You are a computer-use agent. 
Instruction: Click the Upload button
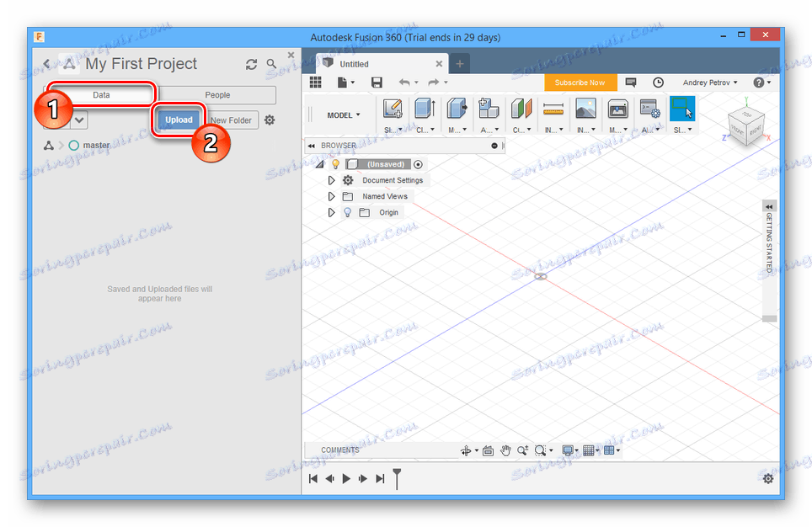tap(179, 120)
